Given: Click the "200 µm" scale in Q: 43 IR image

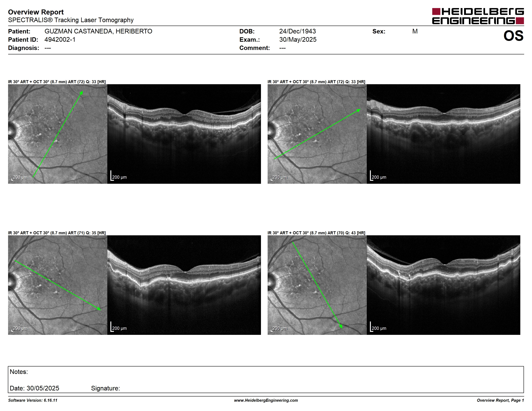Looking at the screenshot, I should [279, 328].
